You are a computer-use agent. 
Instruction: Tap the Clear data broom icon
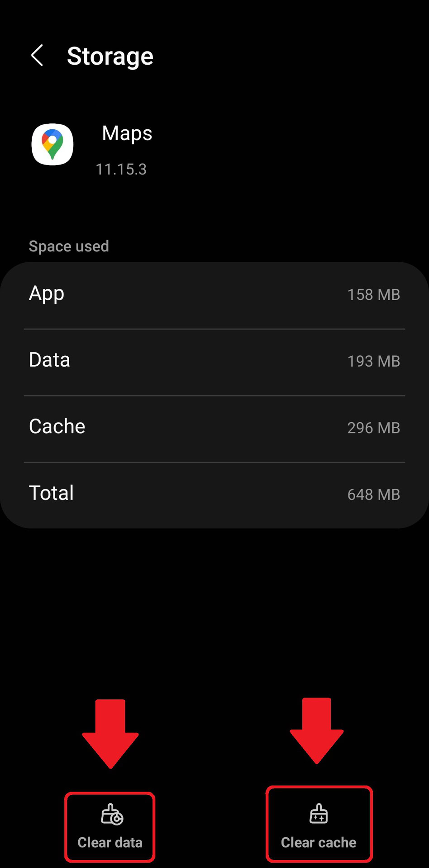click(x=111, y=814)
